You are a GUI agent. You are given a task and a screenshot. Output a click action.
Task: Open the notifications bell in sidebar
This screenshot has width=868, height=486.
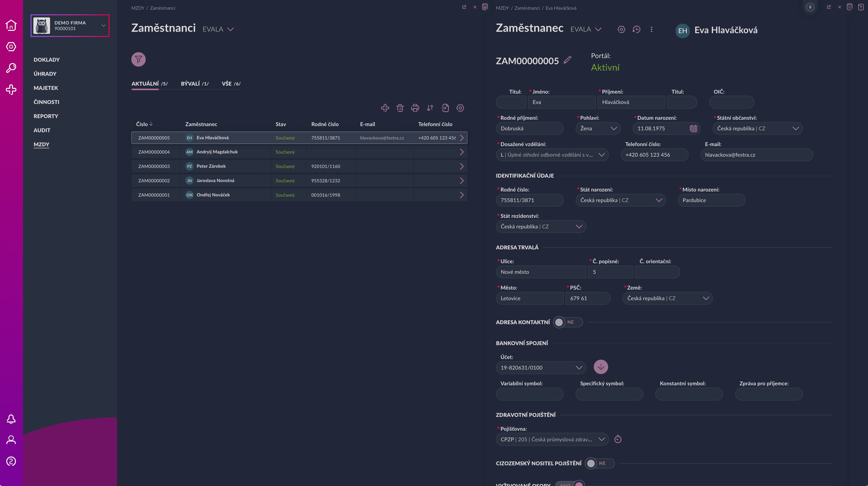point(11,418)
